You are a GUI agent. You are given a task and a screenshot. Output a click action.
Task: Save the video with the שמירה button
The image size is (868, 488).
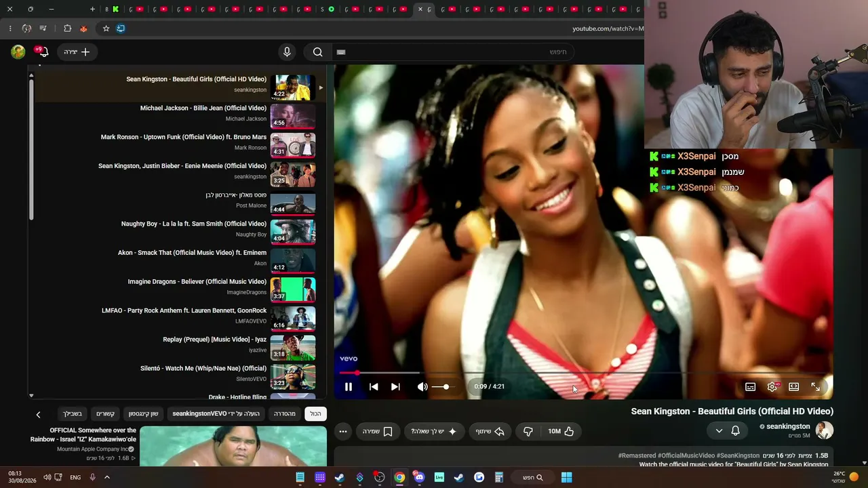tap(378, 431)
